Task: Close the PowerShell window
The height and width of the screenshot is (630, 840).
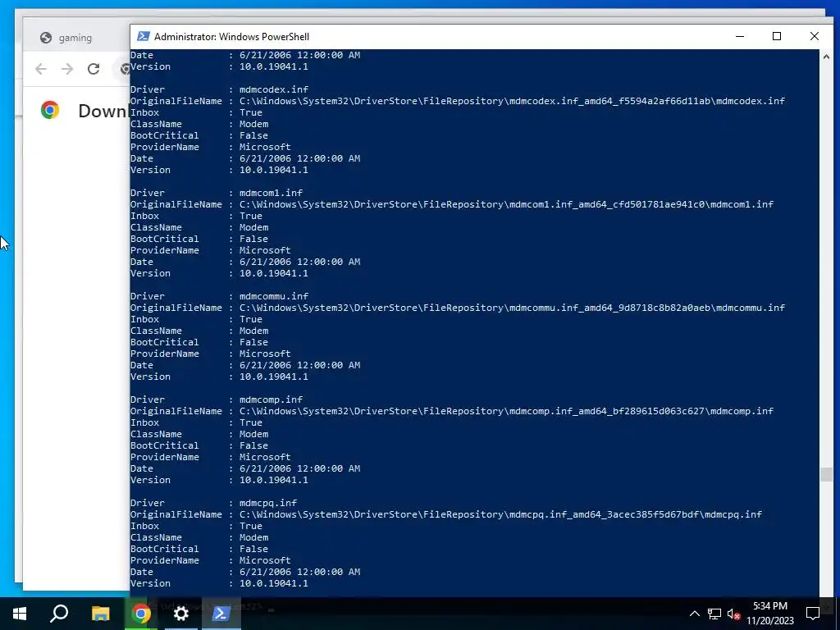Action: pos(815,36)
